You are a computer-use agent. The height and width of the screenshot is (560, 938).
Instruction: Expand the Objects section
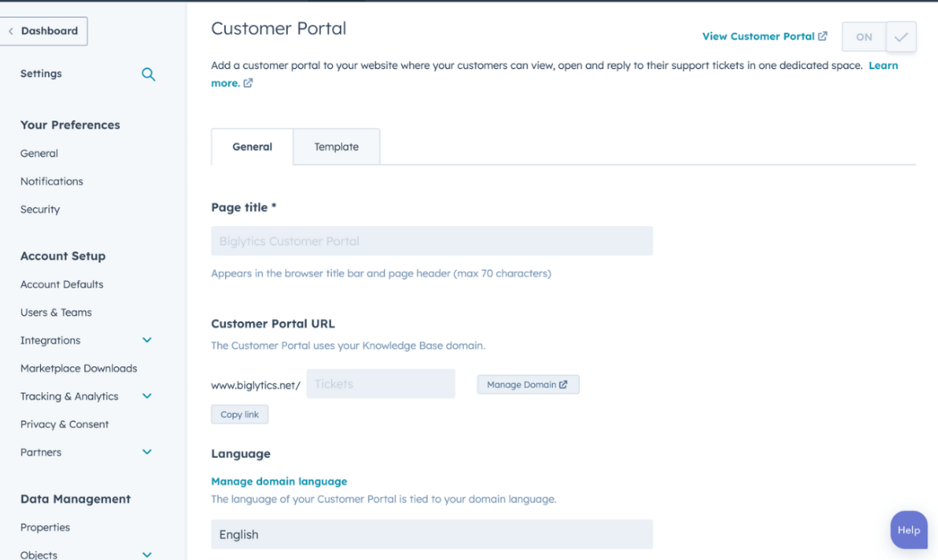coord(147,554)
